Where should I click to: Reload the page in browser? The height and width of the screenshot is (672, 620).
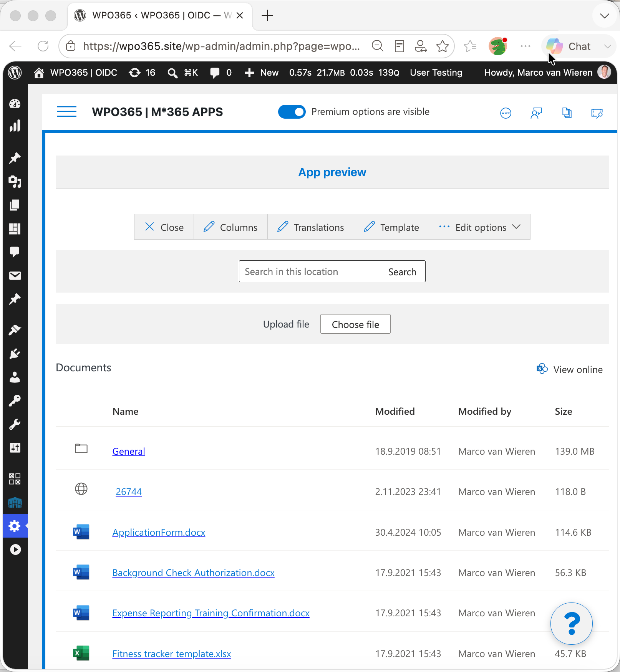(43, 46)
